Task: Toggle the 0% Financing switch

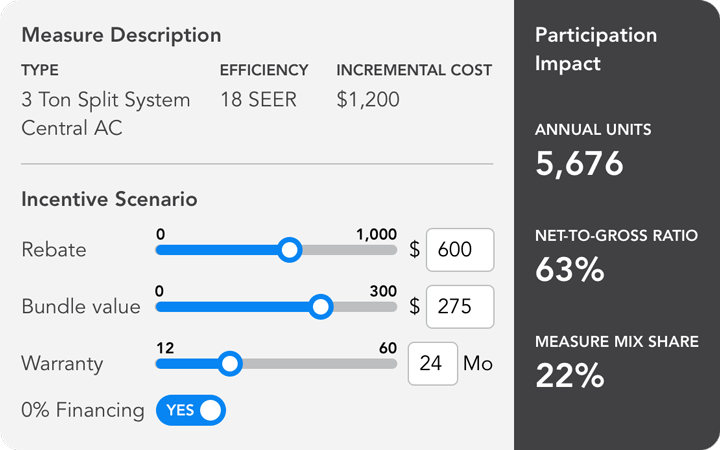Action: (191, 410)
